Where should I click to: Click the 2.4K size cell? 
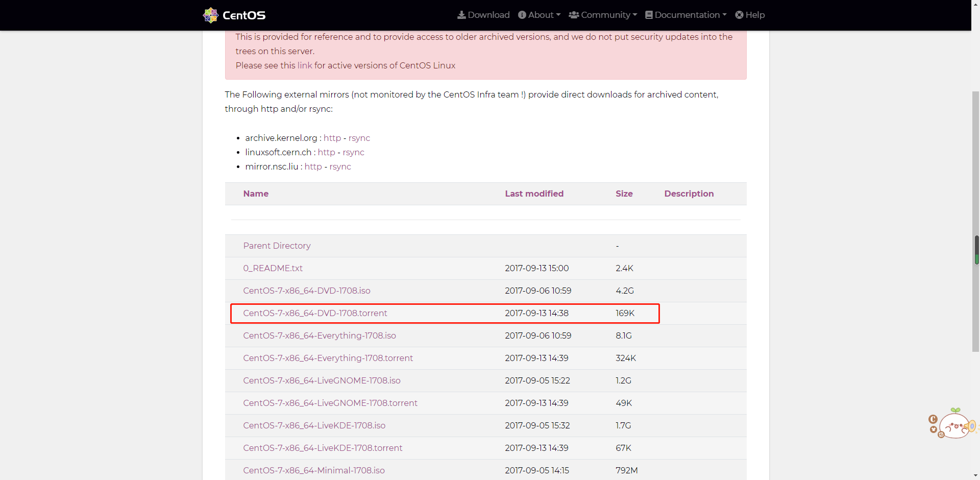[624, 268]
